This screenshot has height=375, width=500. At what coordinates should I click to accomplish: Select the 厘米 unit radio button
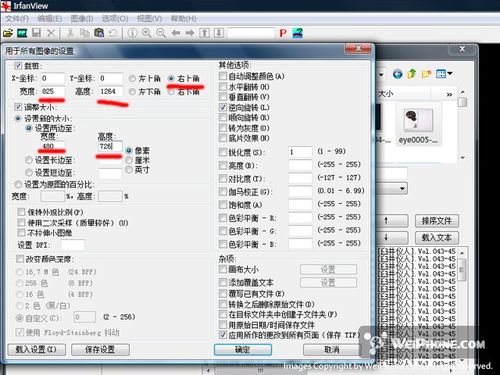[129, 160]
